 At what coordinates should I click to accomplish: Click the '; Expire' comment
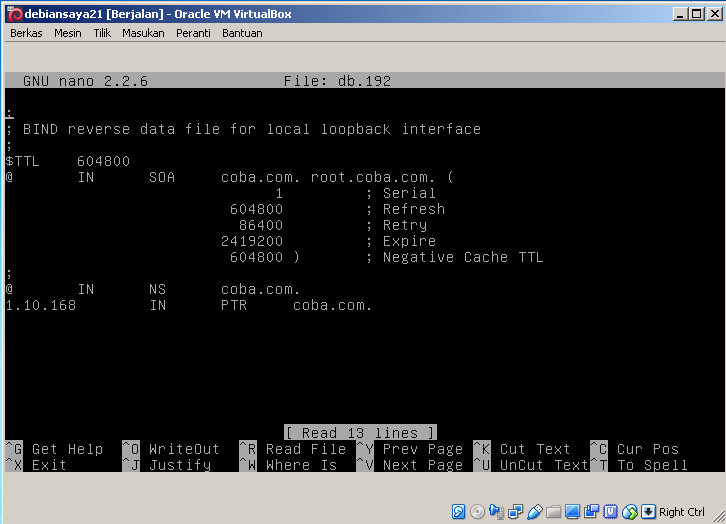point(401,242)
